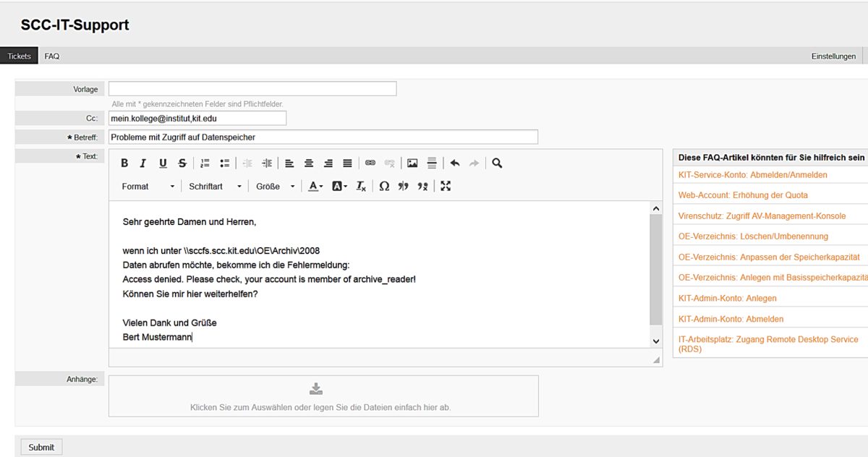This screenshot has height=457, width=868.
Task: Toggle bold formatting in the editor
Action: (124, 163)
